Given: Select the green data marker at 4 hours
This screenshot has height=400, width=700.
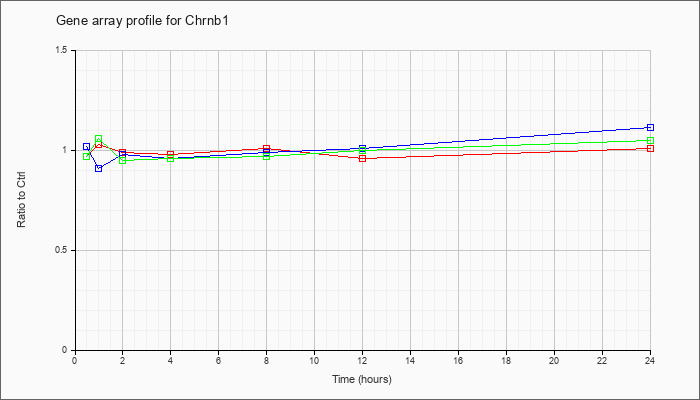Looking at the screenshot, I should point(170,158).
